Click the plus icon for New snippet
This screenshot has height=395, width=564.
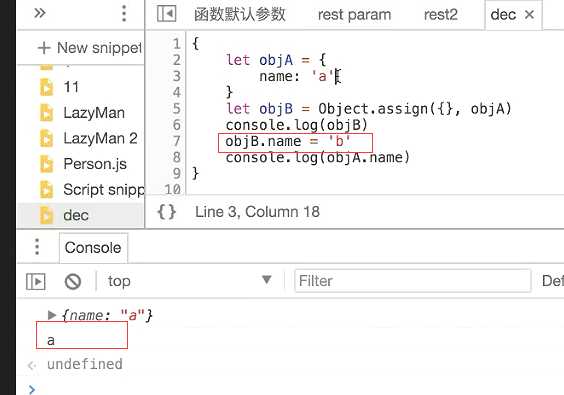pyautogui.click(x=44, y=48)
